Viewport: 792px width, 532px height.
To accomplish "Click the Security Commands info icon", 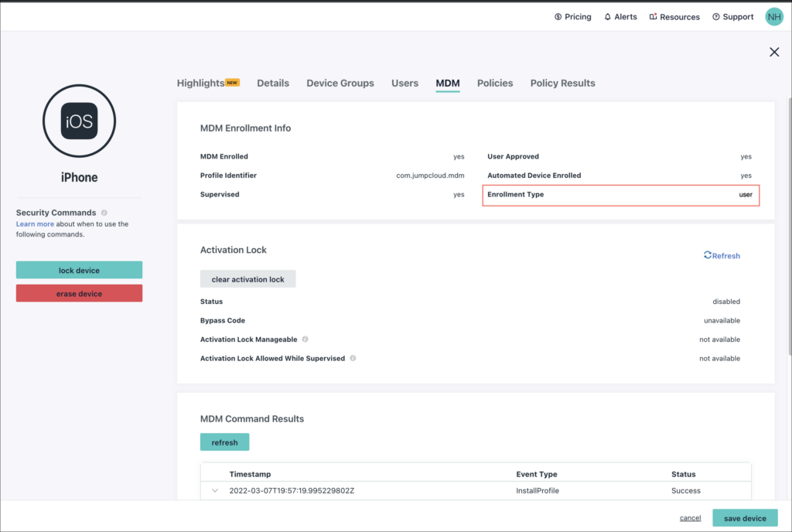I will 104,213.
